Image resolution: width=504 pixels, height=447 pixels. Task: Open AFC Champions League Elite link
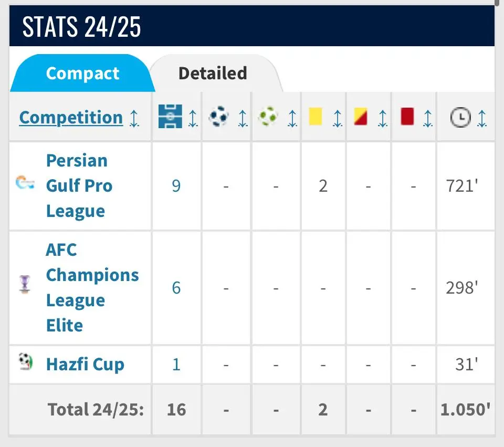click(92, 287)
